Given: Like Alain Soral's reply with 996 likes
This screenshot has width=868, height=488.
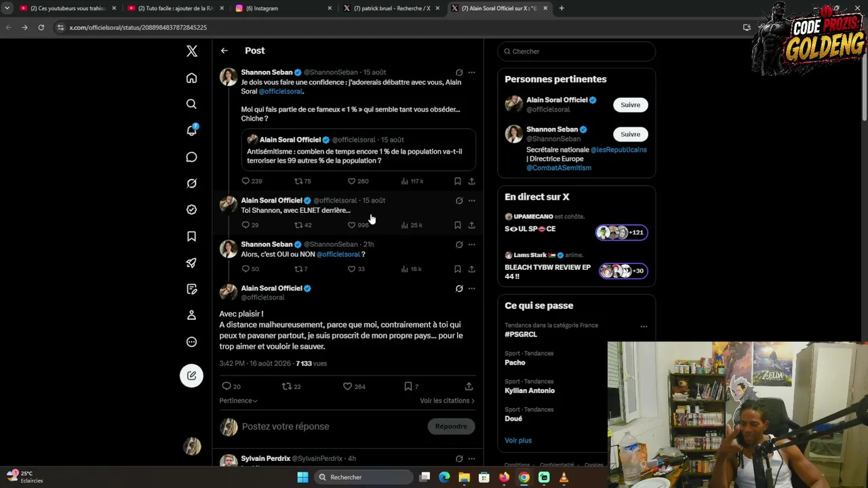Looking at the screenshot, I should coord(358,225).
